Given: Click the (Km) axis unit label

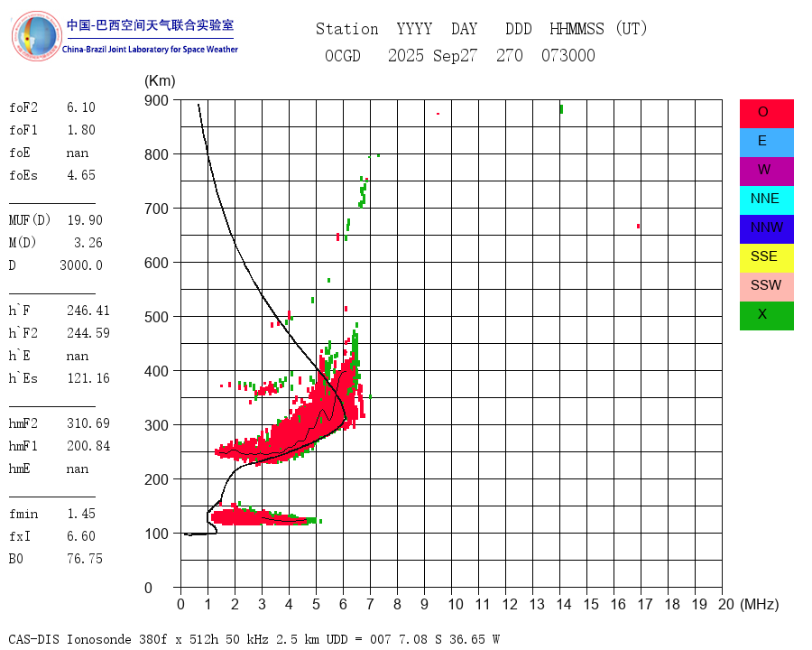Looking at the screenshot, I should tap(160, 80).
